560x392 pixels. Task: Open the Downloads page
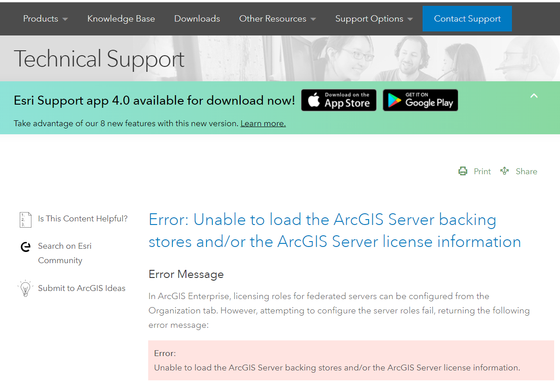[197, 19]
